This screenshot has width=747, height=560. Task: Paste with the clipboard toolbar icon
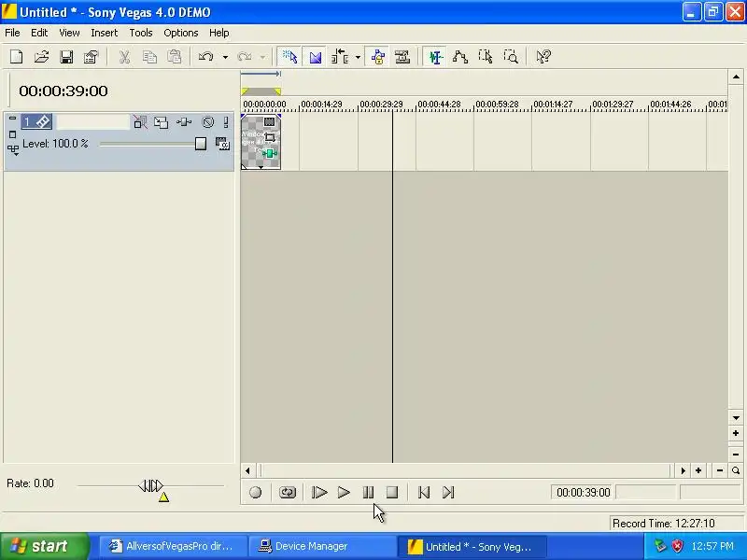click(x=175, y=57)
